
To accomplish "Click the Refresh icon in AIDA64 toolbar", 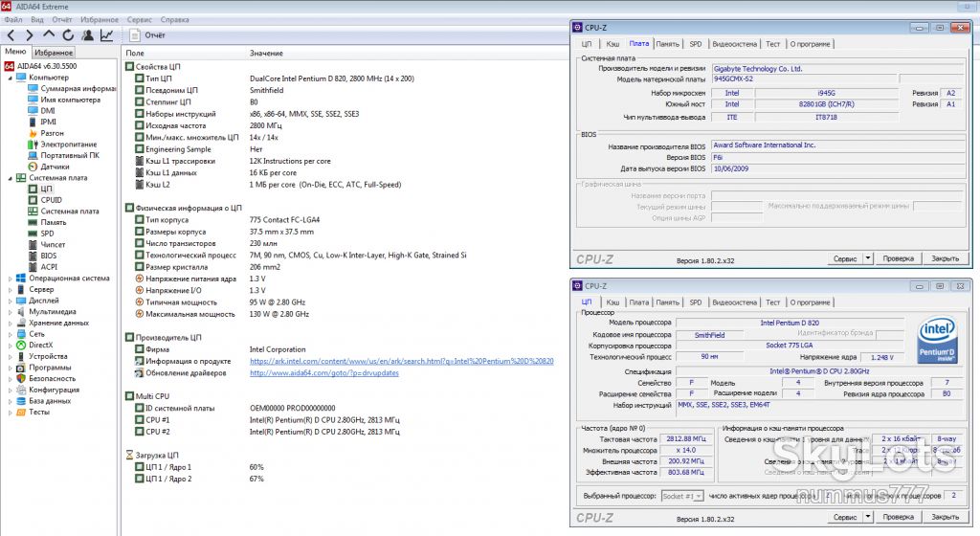I will pos(68,35).
